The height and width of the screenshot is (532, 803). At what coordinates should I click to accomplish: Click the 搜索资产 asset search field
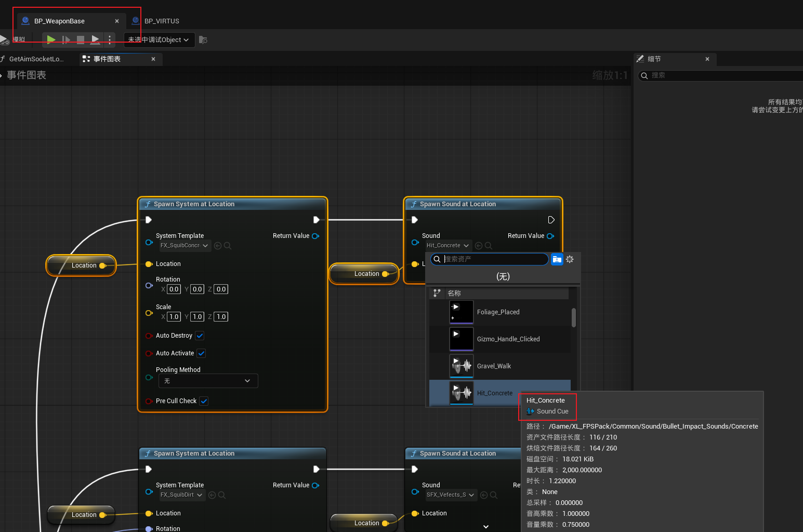(490, 259)
